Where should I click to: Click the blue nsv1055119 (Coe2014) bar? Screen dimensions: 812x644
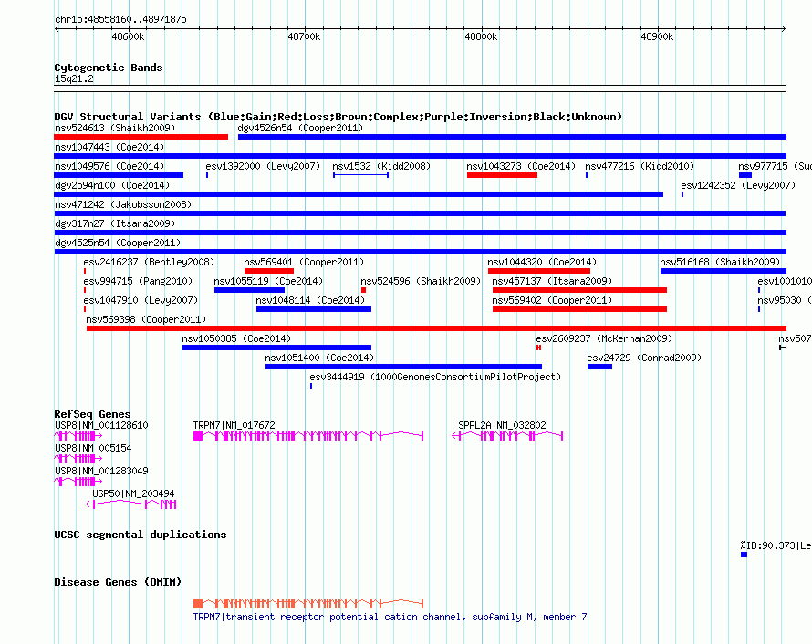(250, 290)
